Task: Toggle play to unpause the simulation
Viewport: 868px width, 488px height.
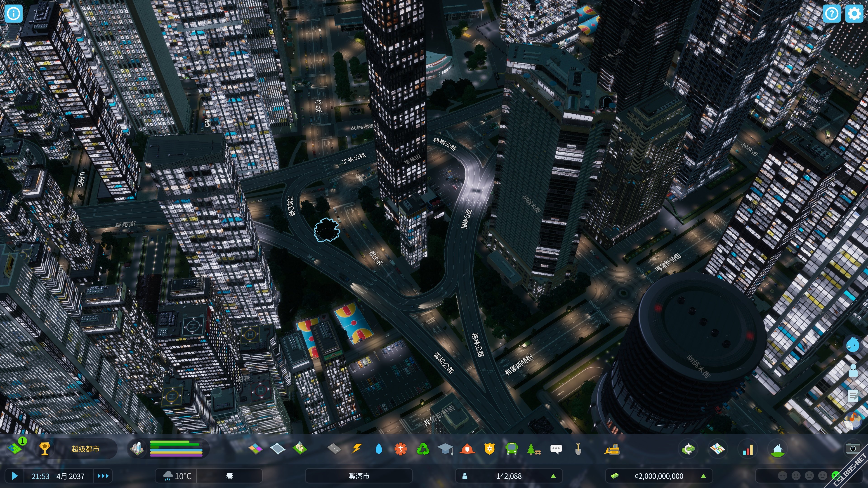Action: click(14, 476)
